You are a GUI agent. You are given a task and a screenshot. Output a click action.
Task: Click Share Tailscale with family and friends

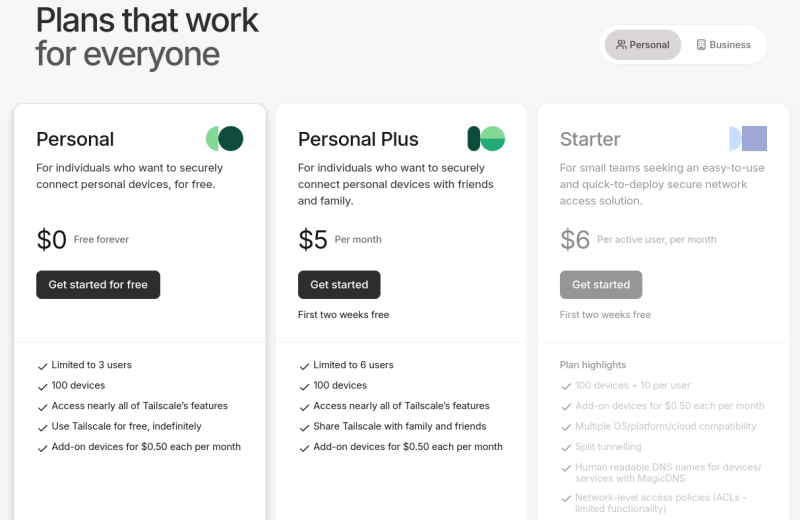pos(399,426)
